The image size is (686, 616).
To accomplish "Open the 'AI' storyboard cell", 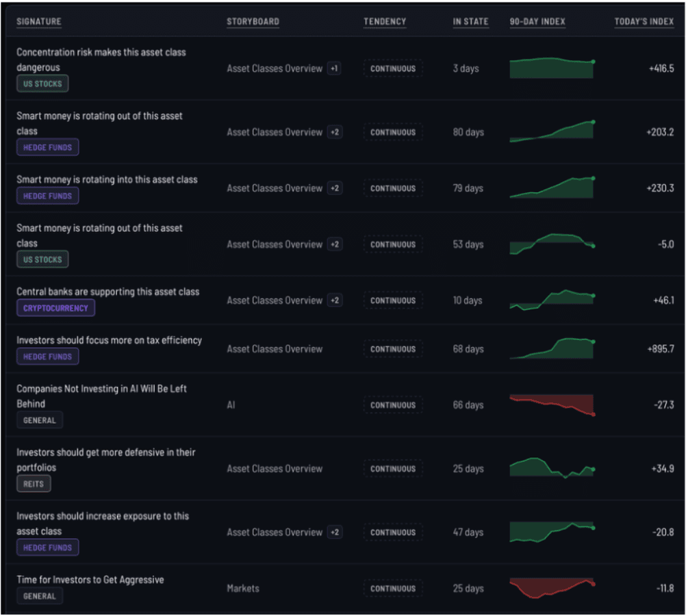I will (x=231, y=405).
